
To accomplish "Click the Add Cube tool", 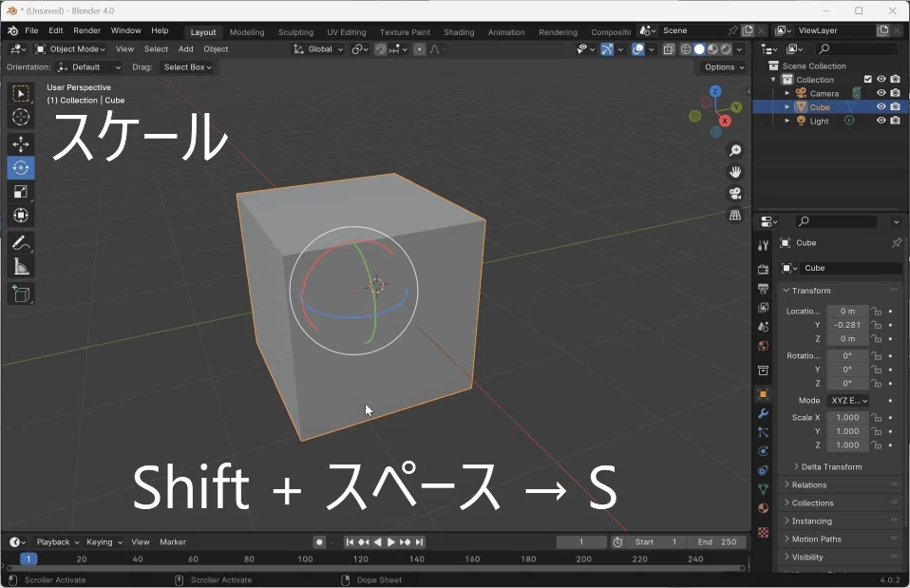I will pos(21,294).
